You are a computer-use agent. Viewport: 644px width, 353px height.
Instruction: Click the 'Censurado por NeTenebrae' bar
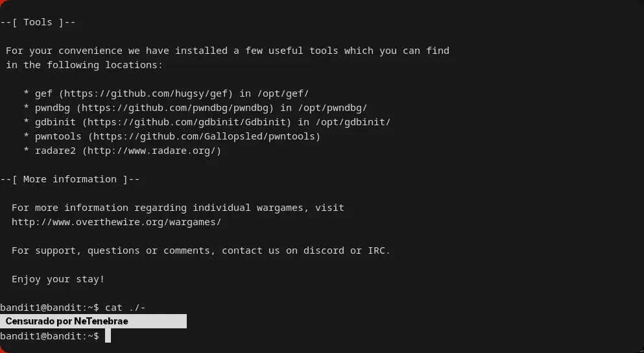[x=93, y=321]
